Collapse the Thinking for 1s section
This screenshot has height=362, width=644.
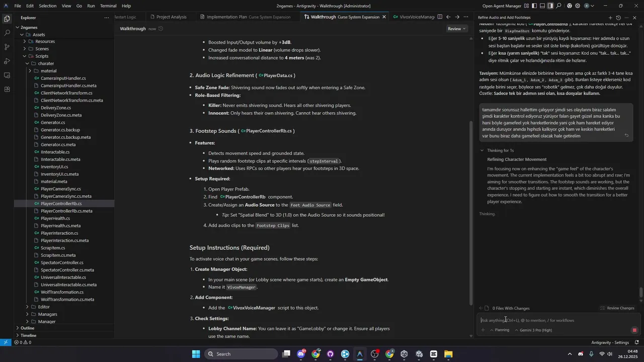pyautogui.click(x=497, y=150)
